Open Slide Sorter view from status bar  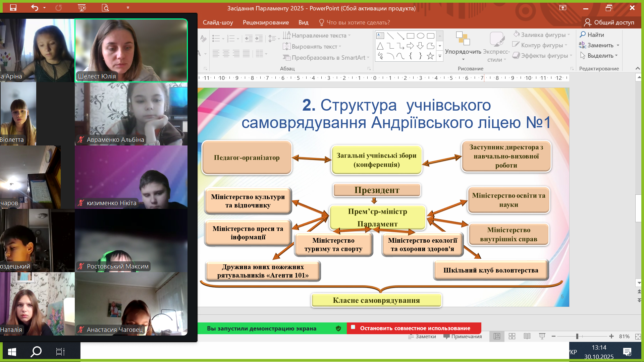point(512,336)
